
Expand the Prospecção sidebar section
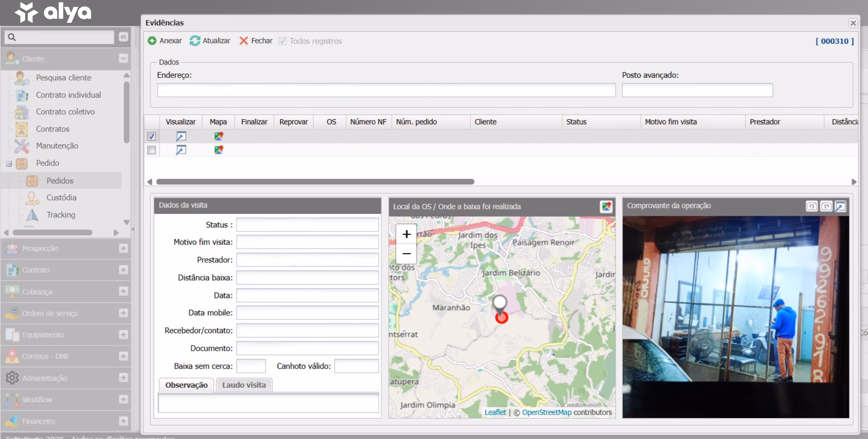click(123, 248)
